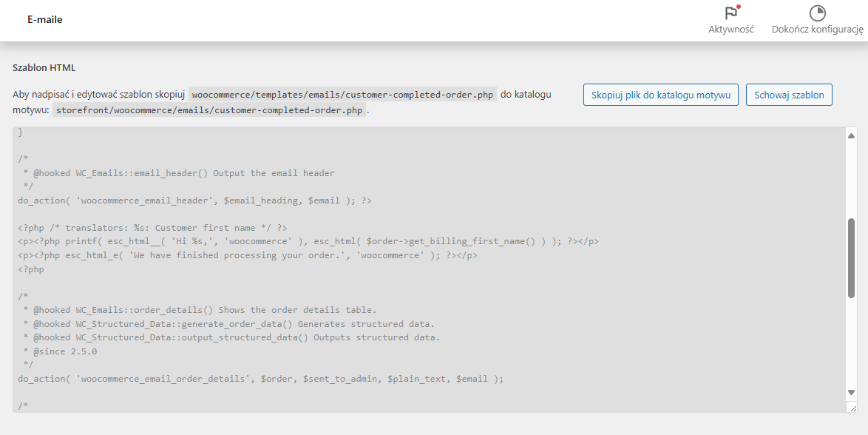Click the Aktywność text label
The width and height of the screenshot is (868, 435).
pos(731,30)
